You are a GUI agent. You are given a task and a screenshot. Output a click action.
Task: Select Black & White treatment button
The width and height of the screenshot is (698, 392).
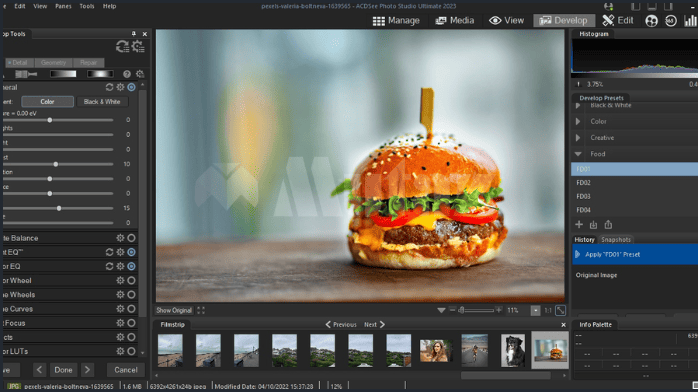(x=102, y=102)
